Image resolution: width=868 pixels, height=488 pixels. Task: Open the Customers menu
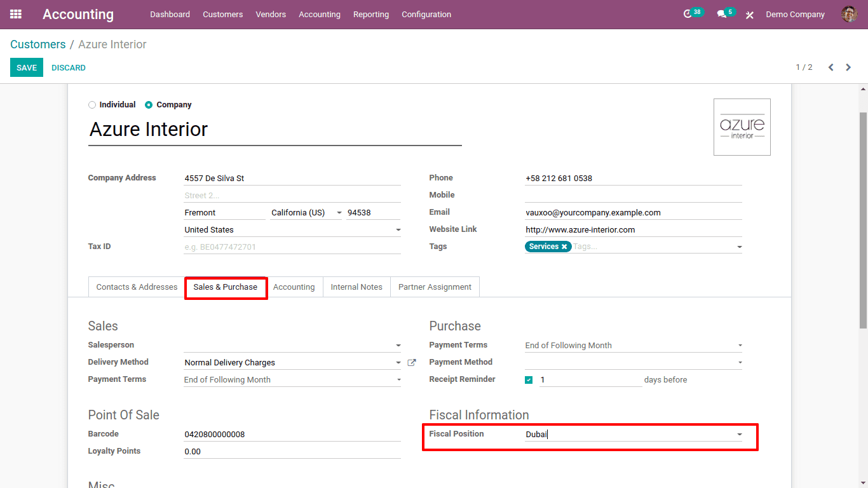(222, 14)
